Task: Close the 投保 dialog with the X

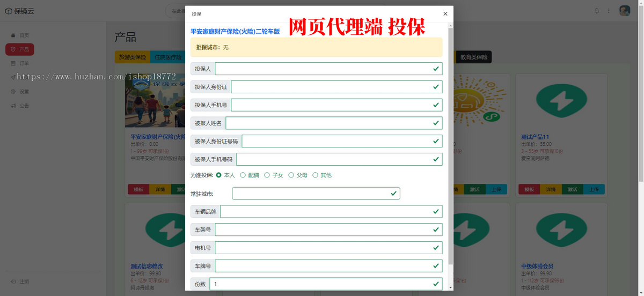Action: 445,13
